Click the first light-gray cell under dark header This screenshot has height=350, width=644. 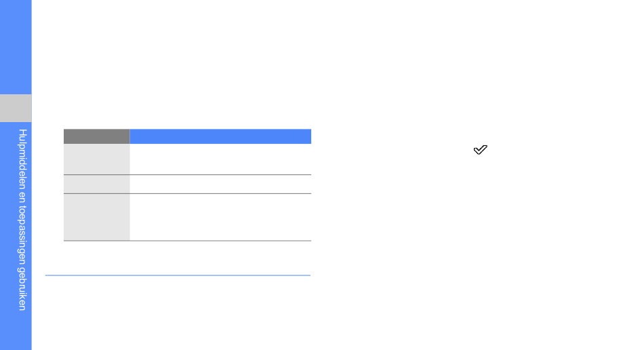(x=96, y=159)
